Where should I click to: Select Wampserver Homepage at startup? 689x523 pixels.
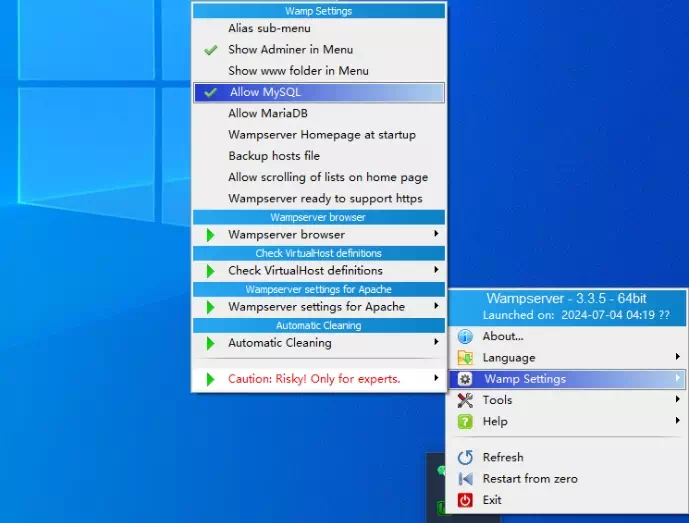click(321, 134)
